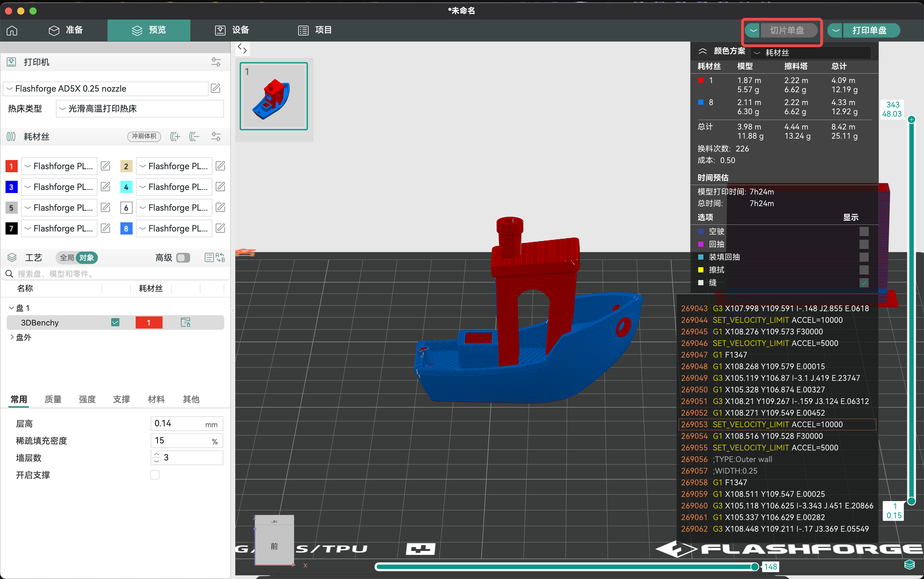Toggle the advanced mode switch
The height and width of the screenshot is (579, 924).
coord(183,258)
